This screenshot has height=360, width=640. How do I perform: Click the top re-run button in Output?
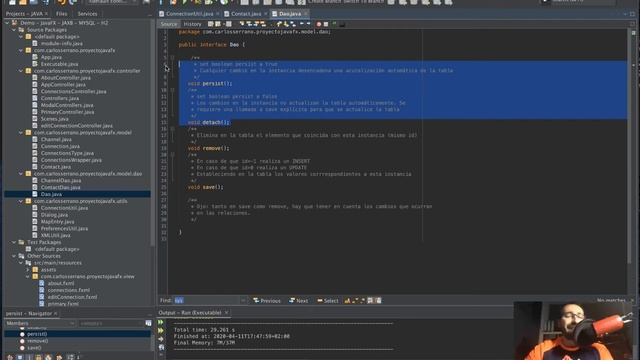click(161, 322)
